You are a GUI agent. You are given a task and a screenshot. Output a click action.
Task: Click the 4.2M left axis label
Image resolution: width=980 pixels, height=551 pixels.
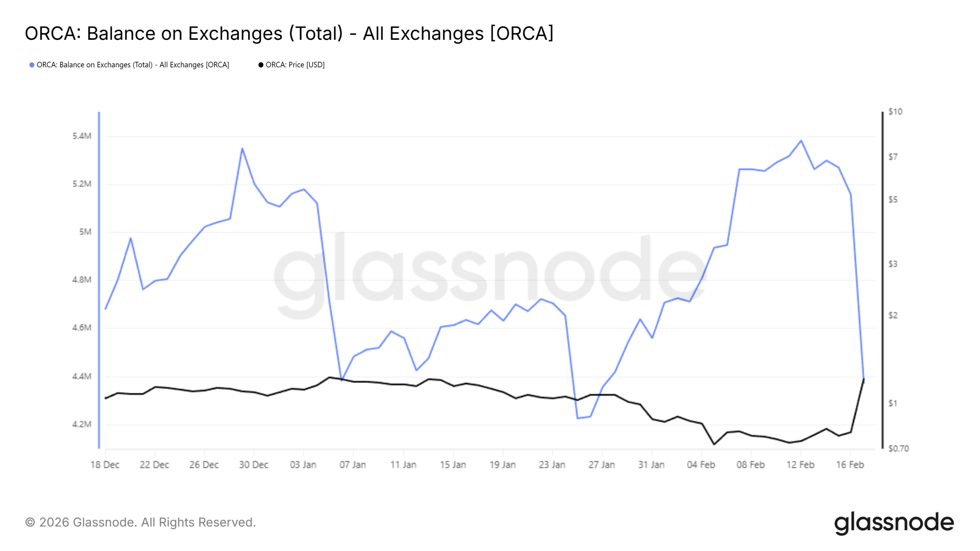[x=82, y=424]
